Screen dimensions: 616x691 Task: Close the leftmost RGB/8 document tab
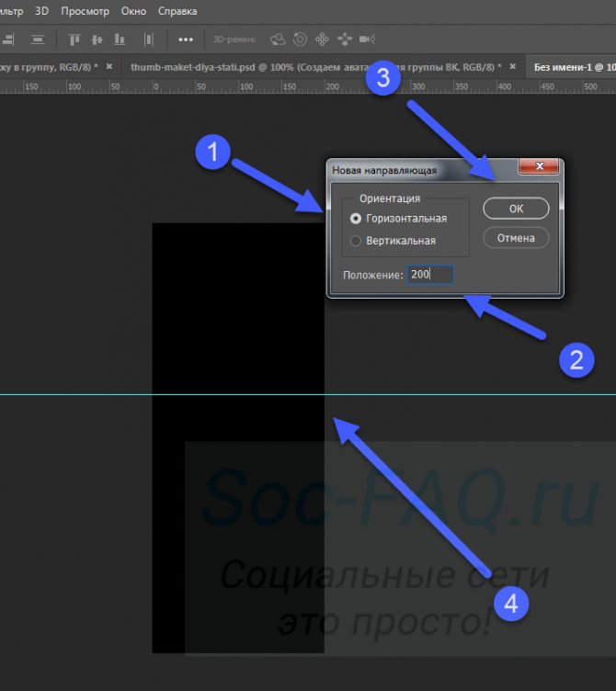pos(108,66)
